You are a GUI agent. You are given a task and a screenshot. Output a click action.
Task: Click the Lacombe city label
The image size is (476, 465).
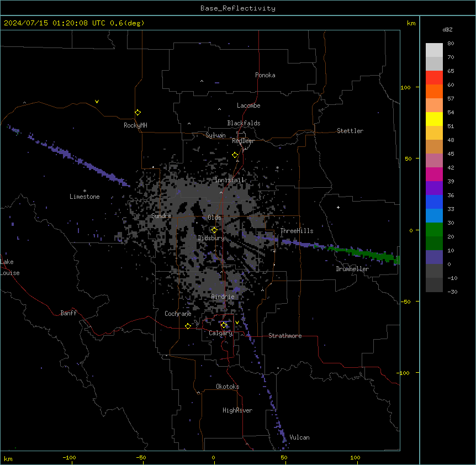(248, 105)
